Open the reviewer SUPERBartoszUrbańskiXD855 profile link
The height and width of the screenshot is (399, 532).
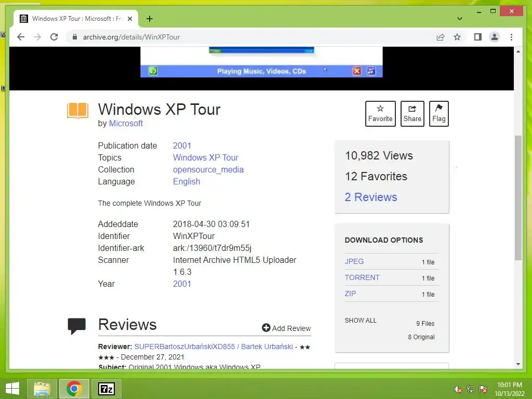(214, 347)
